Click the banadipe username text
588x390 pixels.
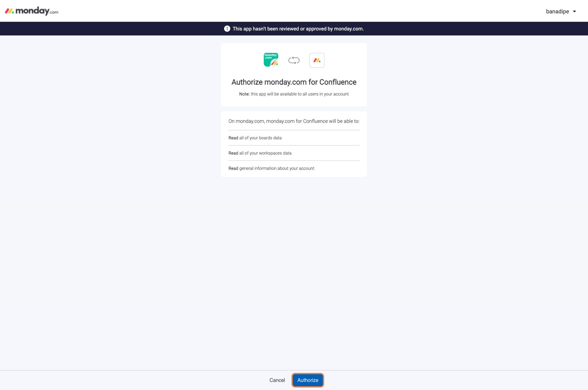pos(558,12)
